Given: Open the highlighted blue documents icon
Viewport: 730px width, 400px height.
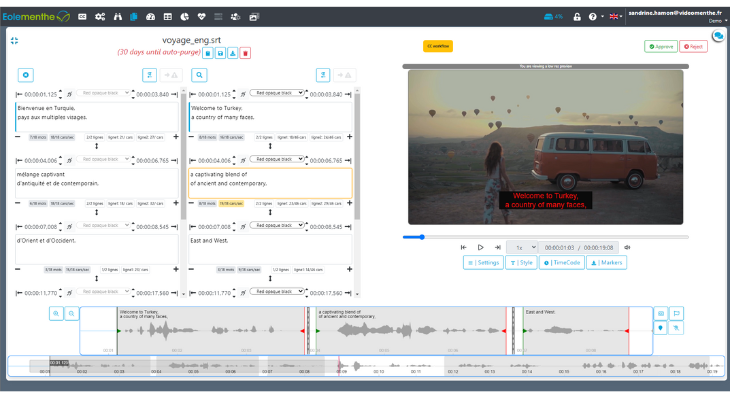Looking at the screenshot, I should point(134,17).
